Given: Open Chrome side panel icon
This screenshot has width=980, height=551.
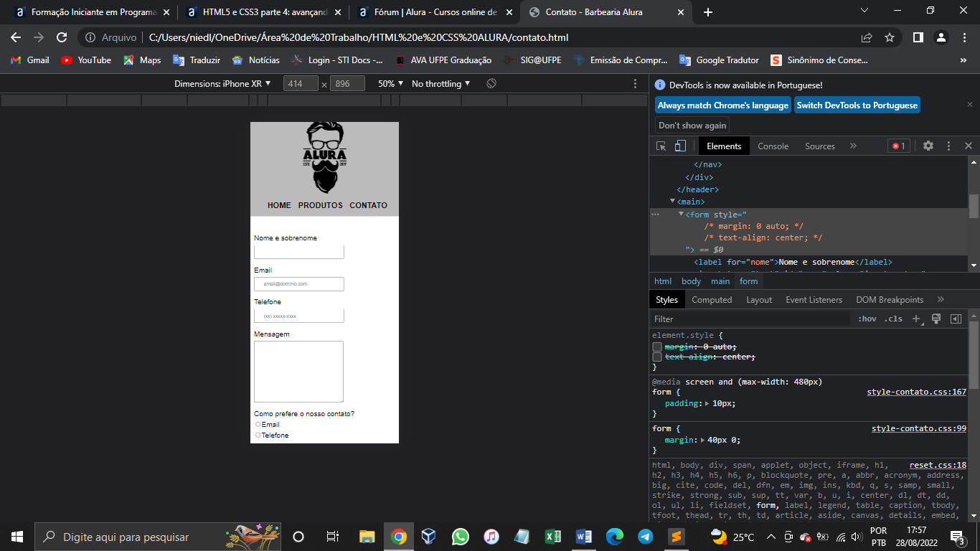Looking at the screenshot, I should point(918,37).
